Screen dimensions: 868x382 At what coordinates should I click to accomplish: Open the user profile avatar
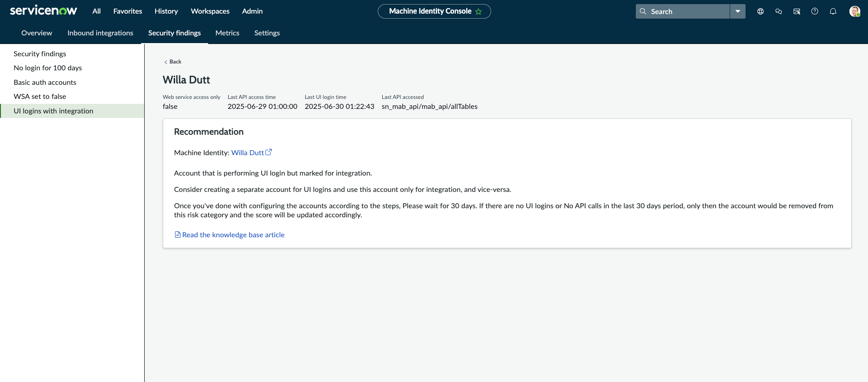pos(855,11)
